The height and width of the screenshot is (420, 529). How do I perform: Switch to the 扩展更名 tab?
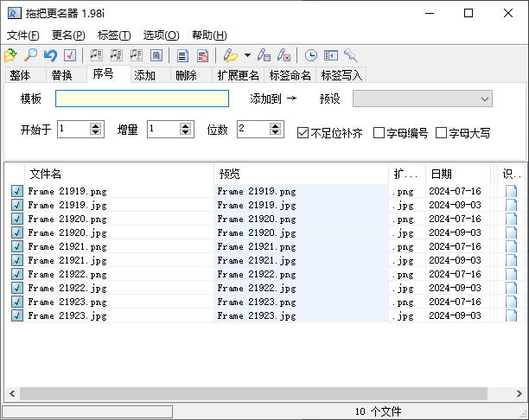pyautogui.click(x=239, y=75)
